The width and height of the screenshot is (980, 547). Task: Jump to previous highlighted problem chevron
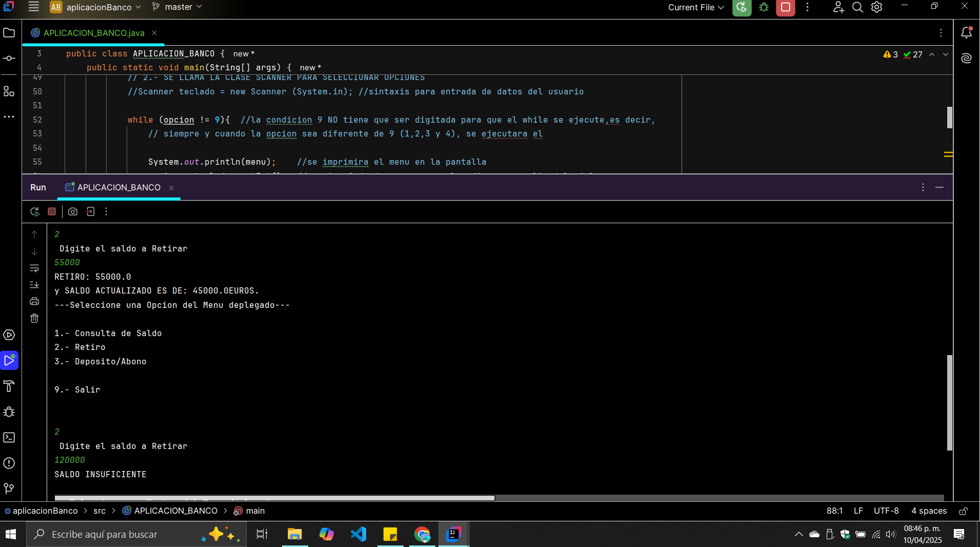coord(932,54)
